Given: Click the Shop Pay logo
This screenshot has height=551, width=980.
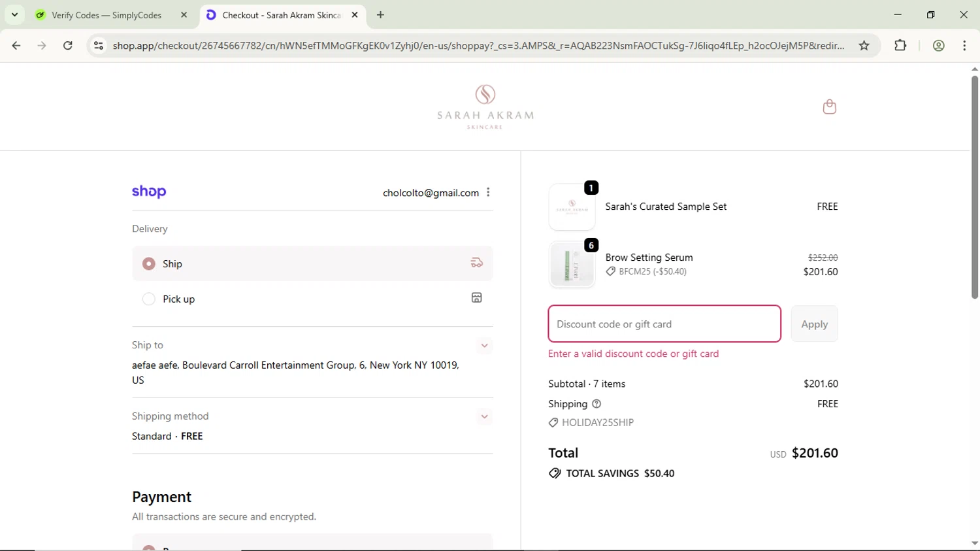Looking at the screenshot, I should [149, 192].
